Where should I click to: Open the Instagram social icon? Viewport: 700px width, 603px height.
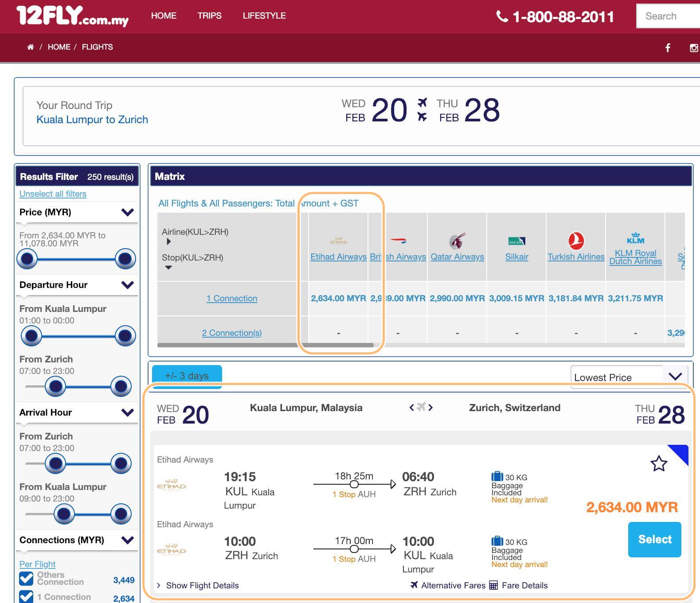[x=695, y=48]
